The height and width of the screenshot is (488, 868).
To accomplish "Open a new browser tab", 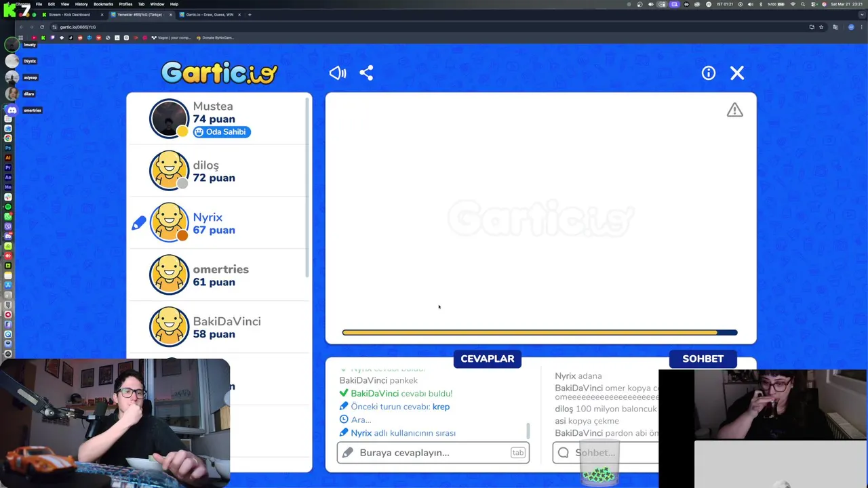I will (x=250, y=14).
